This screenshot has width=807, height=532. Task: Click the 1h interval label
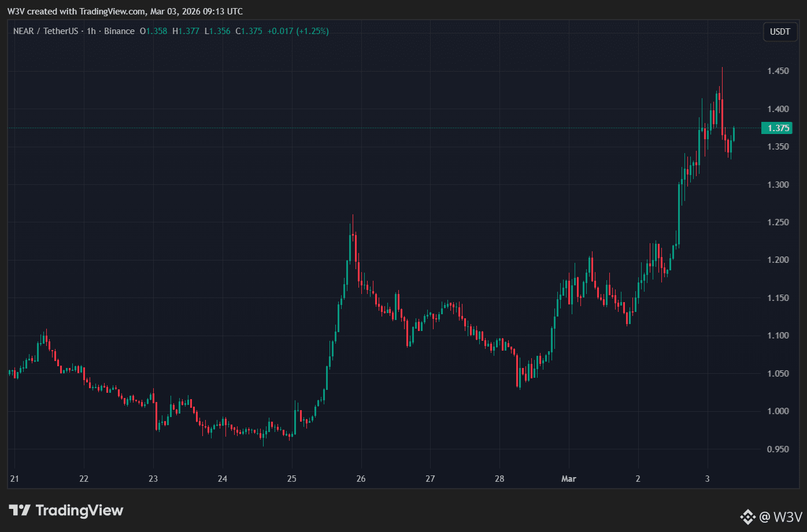91,31
